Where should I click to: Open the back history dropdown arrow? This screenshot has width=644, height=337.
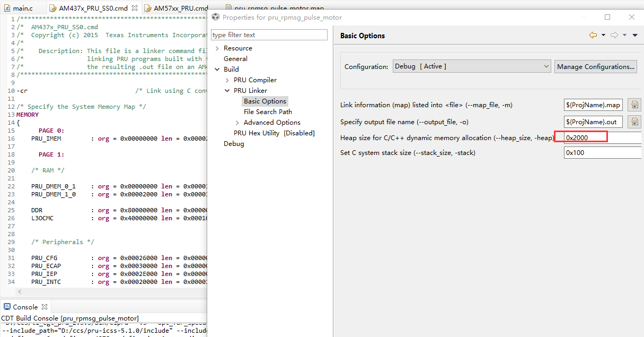[603, 36]
